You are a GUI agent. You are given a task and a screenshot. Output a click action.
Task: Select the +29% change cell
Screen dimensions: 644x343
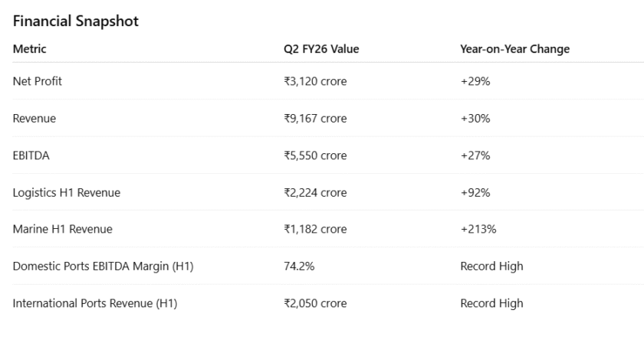475,82
